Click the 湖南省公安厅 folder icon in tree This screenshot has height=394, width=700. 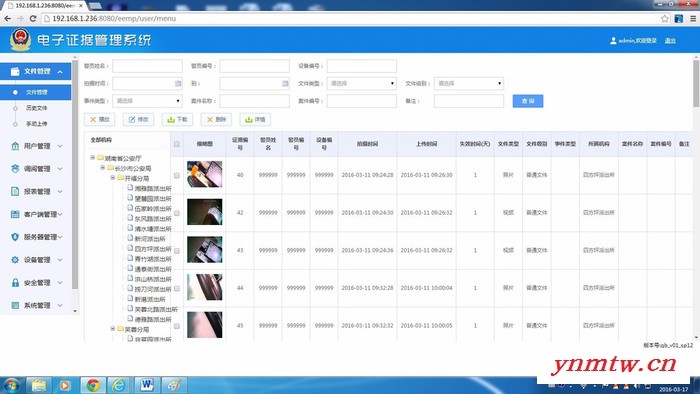(100, 158)
